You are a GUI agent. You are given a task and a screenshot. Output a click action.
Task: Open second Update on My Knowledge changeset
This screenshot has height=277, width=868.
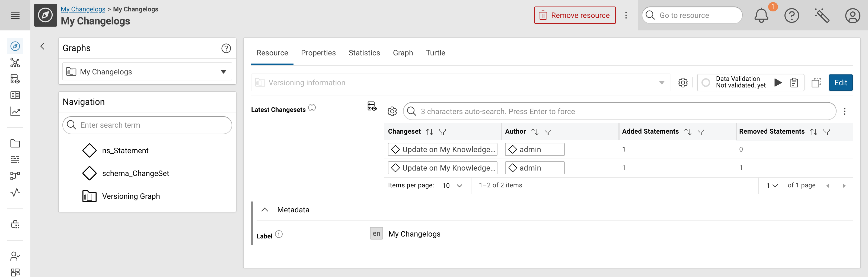pos(443,168)
